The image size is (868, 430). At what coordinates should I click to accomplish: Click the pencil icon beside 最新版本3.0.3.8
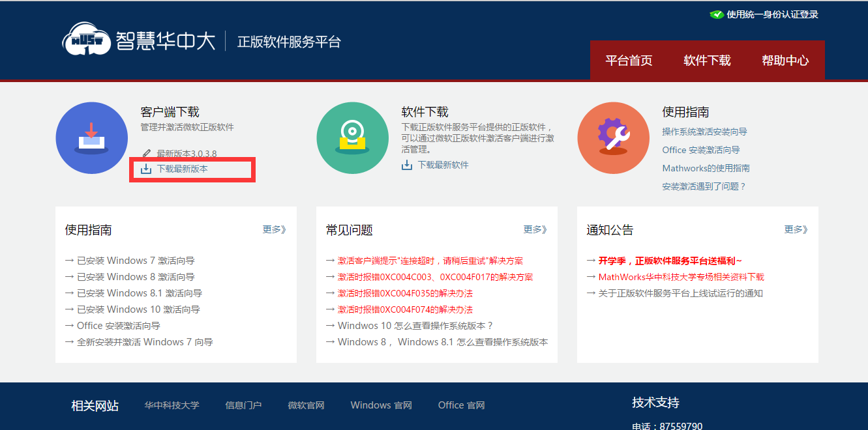(x=146, y=154)
